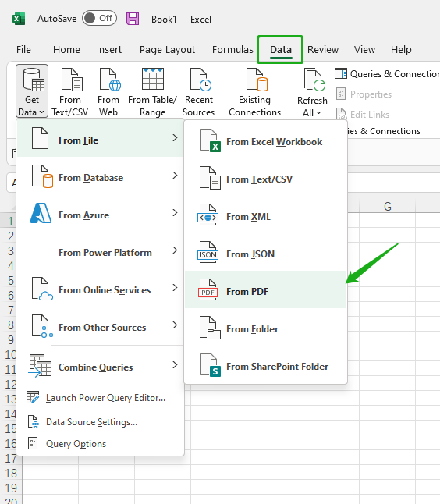
Task: Click the From XML icon
Action: click(x=208, y=215)
